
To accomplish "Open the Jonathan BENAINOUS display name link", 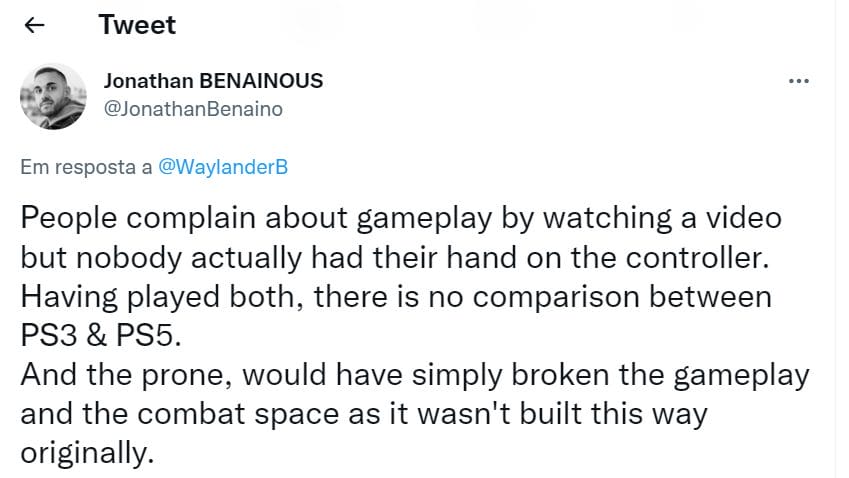I will click(213, 81).
